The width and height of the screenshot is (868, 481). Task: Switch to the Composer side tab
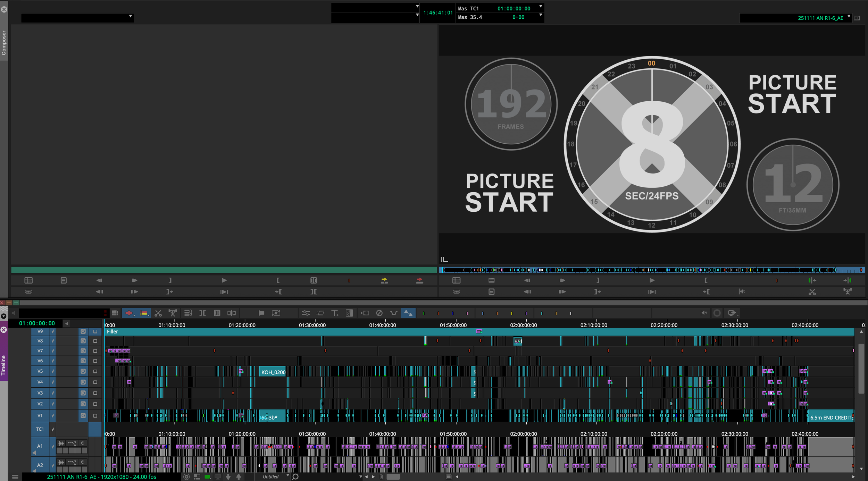4,43
